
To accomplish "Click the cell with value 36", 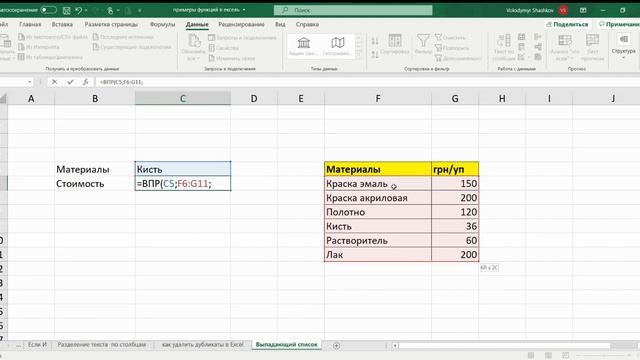I will pyautogui.click(x=455, y=226).
